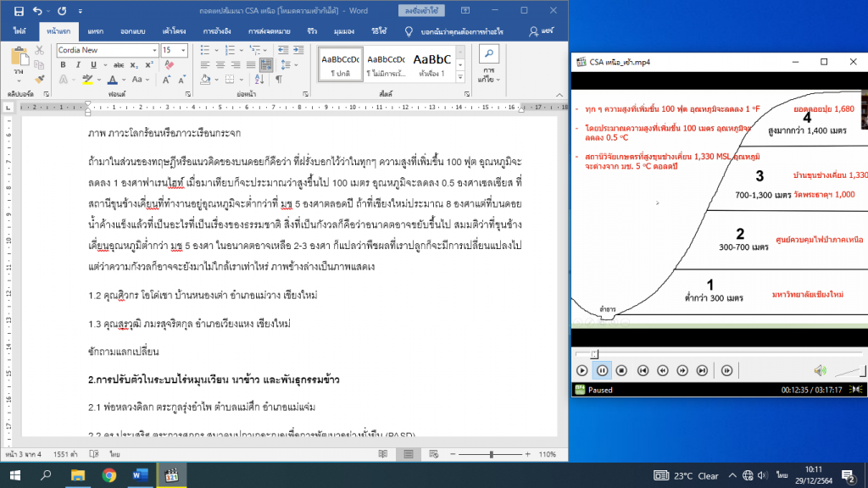Click the speaker mute icon in player
The image size is (868, 488).
[820, 370]
